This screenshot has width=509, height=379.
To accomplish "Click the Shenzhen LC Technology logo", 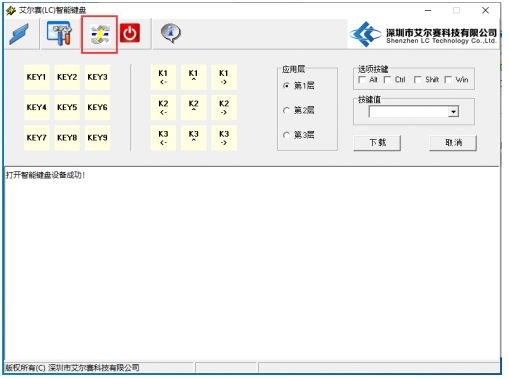I will pos(423,34).
